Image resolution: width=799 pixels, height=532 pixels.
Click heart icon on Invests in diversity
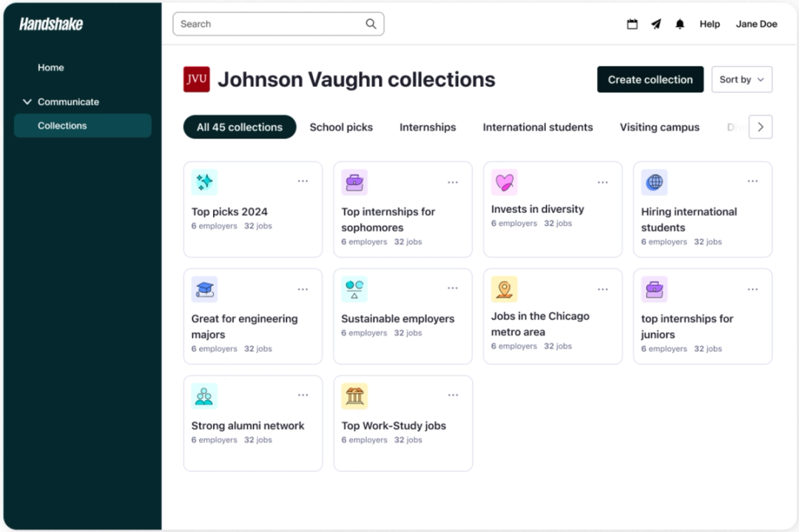point(504,182)
